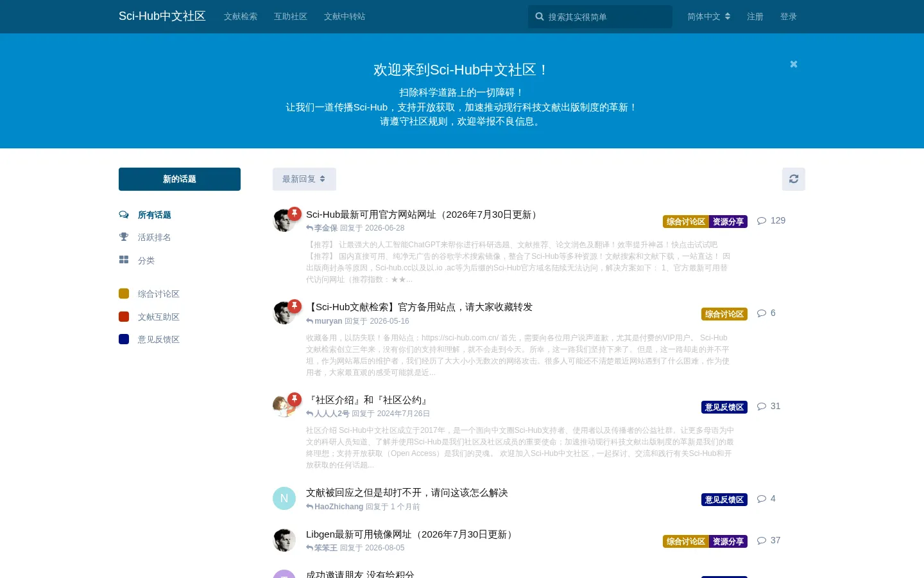
Task: Click the 注册 sign up link
Action: point(755,17)
